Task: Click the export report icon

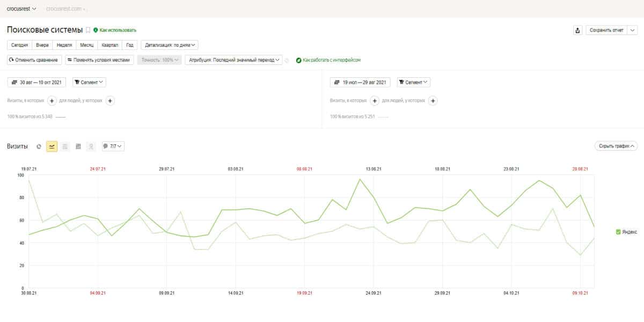Action: pos(577,30)
